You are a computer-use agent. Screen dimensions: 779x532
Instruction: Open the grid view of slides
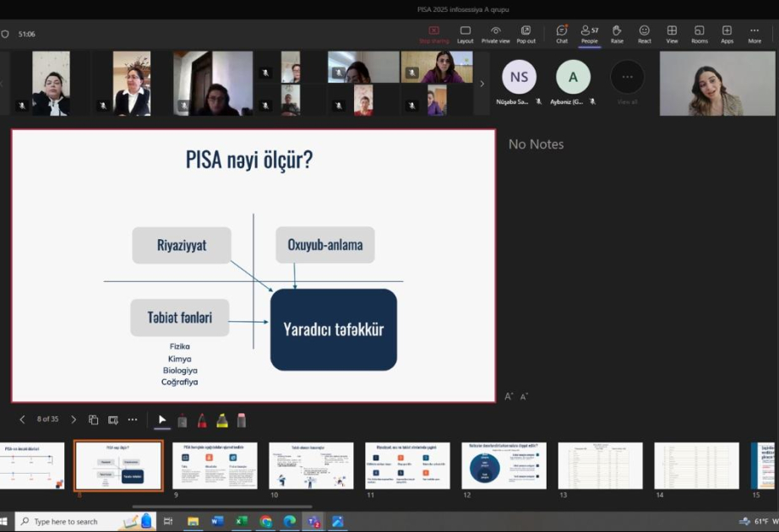tap(94, 420)
